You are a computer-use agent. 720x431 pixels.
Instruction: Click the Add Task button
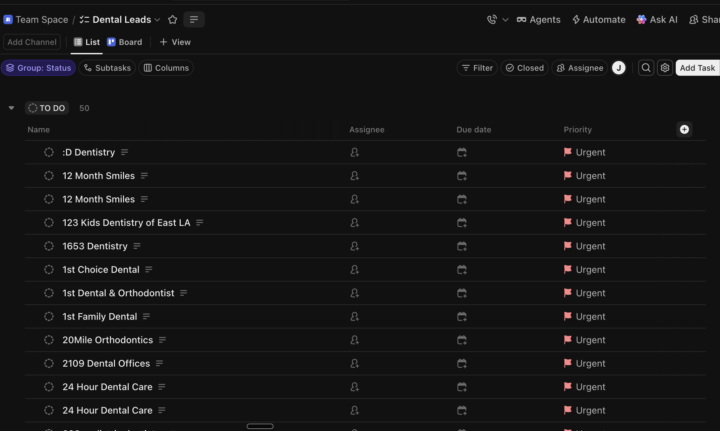pos(697,68)
